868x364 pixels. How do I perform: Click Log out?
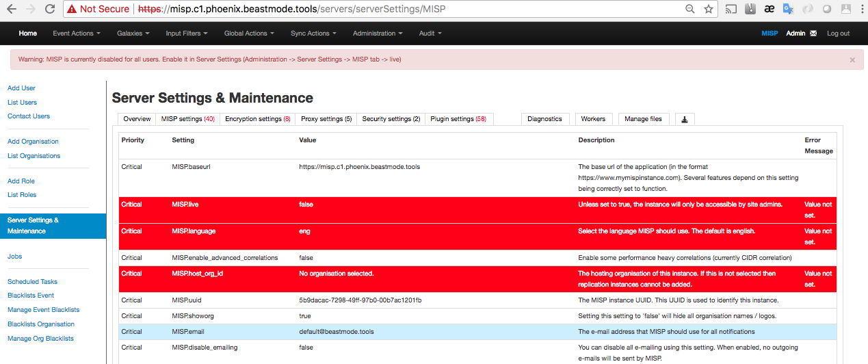click(x=838, y=34)
